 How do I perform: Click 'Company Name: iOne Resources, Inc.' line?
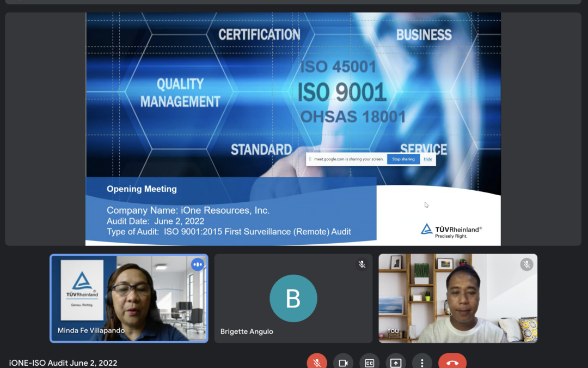coord(188,210)
